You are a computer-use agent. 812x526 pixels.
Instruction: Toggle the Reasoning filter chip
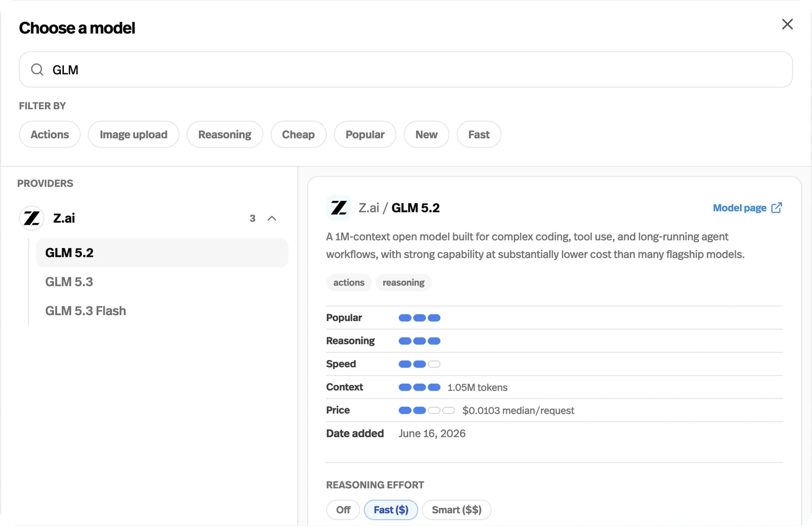tap(225, 134)
